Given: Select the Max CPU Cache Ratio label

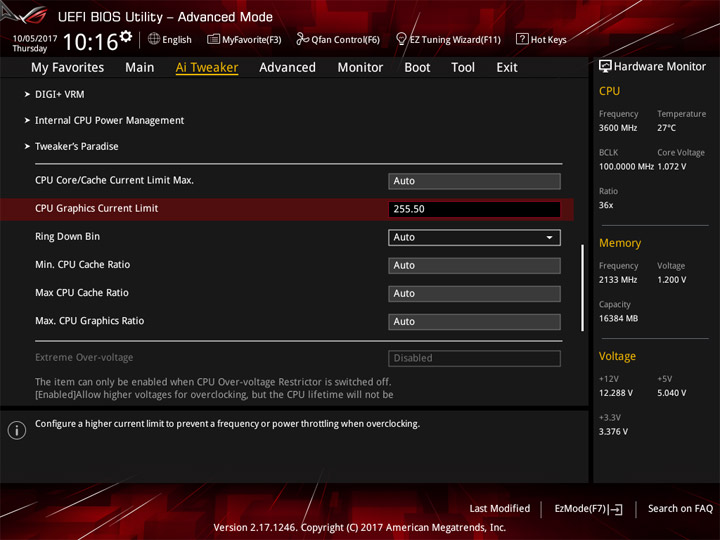Looking at the screenshot, I should pyautogui.click(x=82, y=292).
